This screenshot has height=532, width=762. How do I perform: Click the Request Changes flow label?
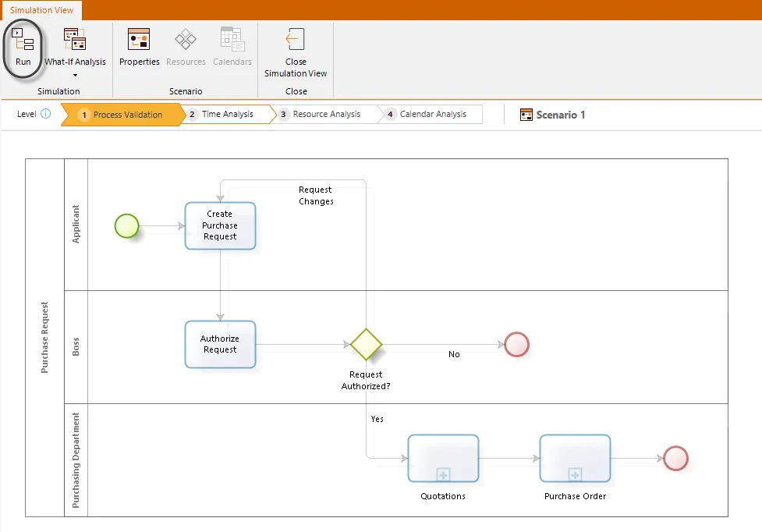316,195
